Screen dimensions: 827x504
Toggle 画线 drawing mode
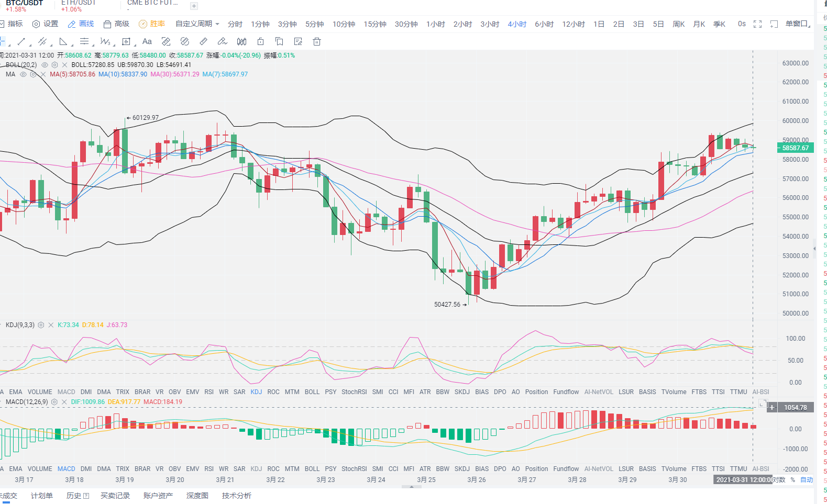[x=81, y=24]
